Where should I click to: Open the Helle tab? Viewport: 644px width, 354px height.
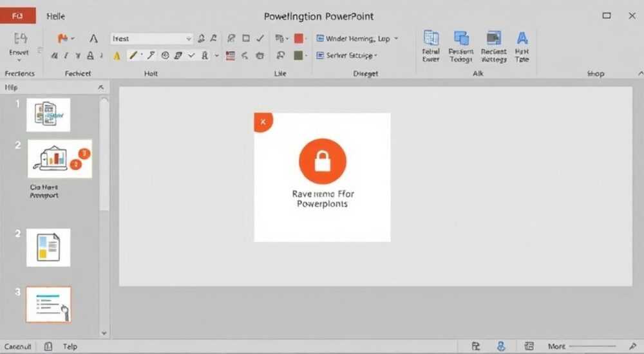click(55, 17)
